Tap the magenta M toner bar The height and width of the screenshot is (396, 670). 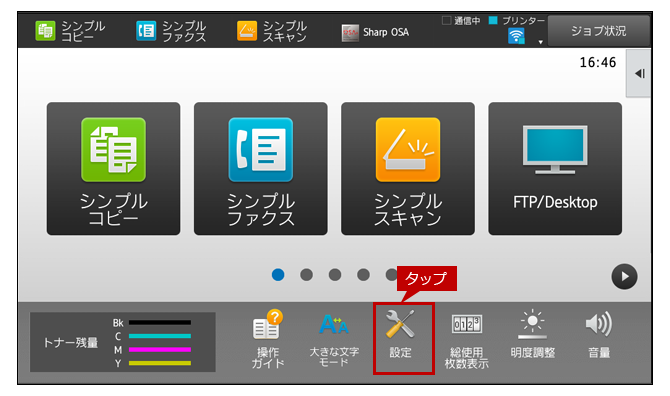[x=160, y=349]
